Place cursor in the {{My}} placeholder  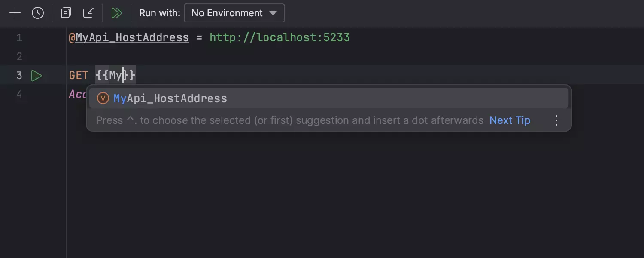115,76
